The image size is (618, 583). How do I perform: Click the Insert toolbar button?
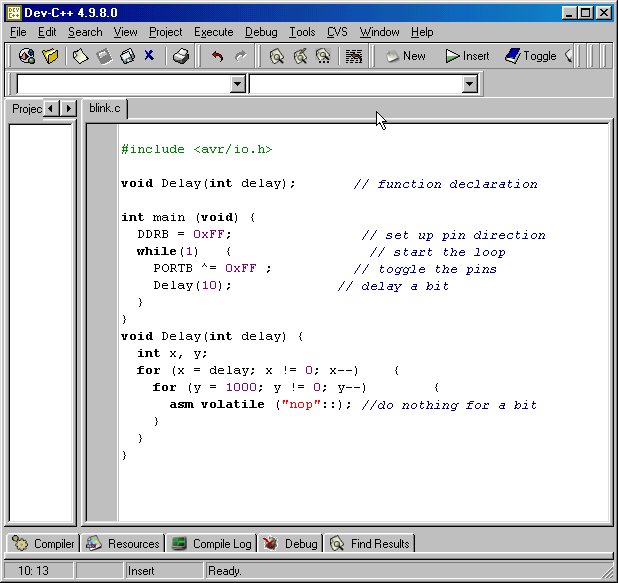(x=467, y=56)
